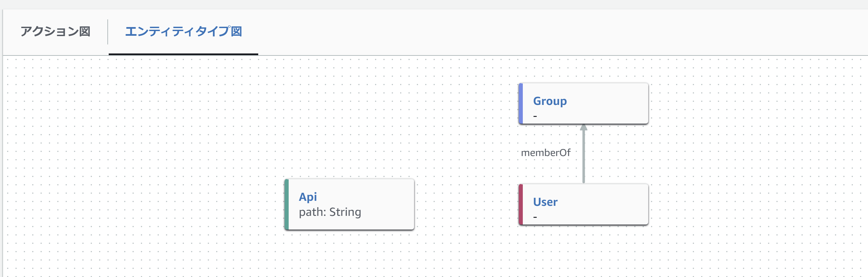Click the purple stripe on Group node

coord(520,104)
